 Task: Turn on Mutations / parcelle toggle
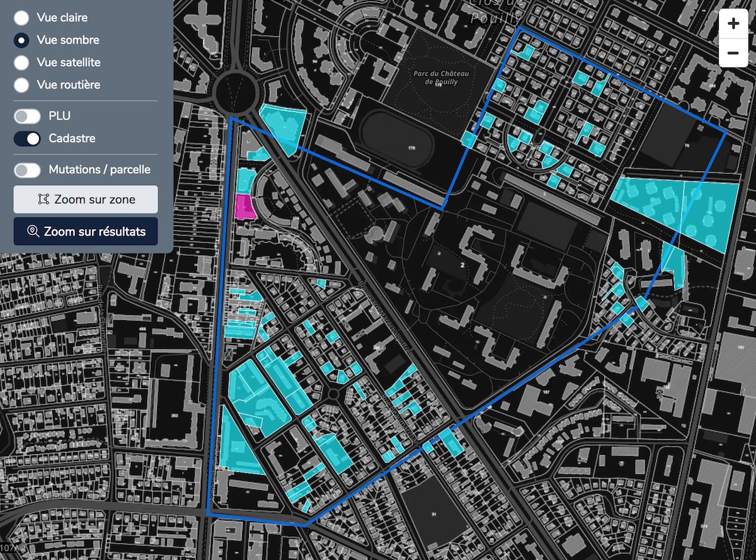(27, 170)
